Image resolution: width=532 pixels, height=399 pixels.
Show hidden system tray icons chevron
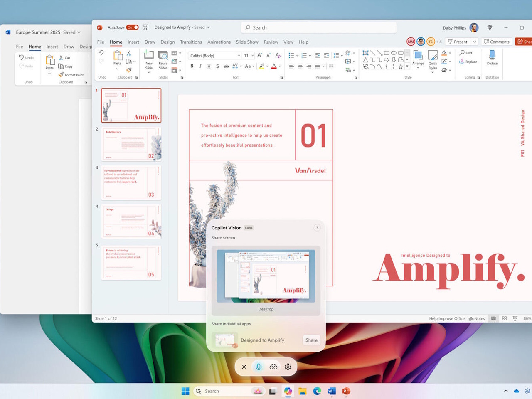pyautogui.click(x=506, y=391)
